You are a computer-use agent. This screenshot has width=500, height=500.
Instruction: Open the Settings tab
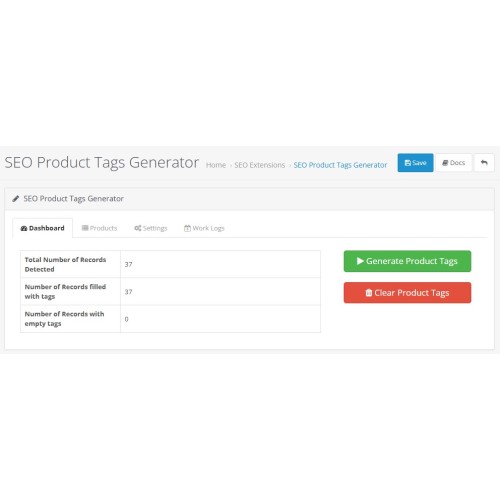point(151,228)
